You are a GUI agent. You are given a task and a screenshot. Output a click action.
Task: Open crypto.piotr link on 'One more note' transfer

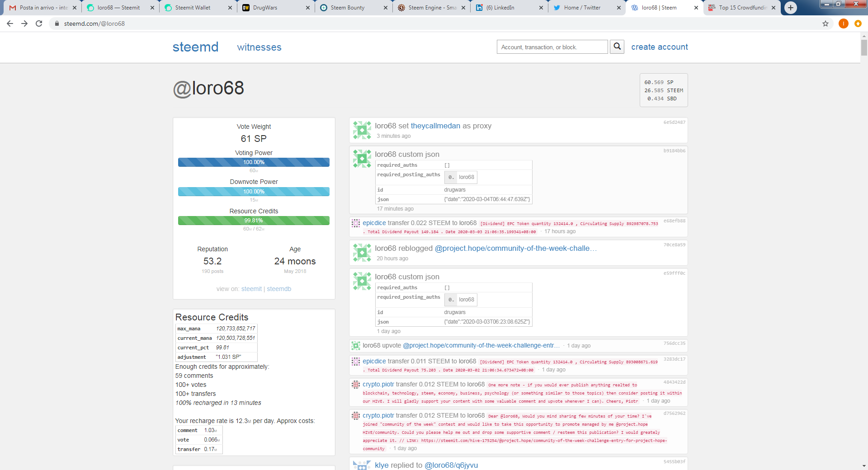tap(378, 384)
